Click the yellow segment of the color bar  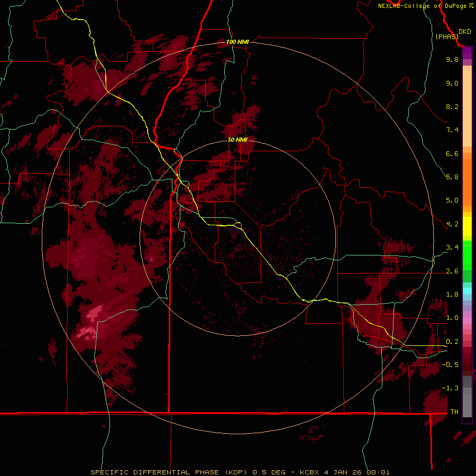[467, 226]
